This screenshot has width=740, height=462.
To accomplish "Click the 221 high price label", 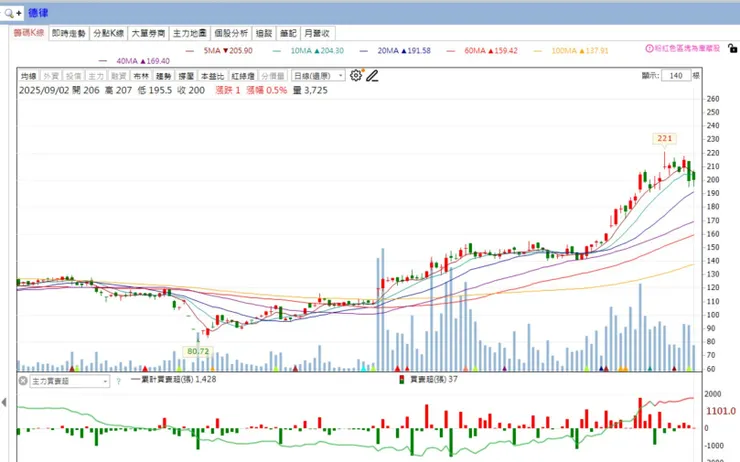I will coord(664,138).
